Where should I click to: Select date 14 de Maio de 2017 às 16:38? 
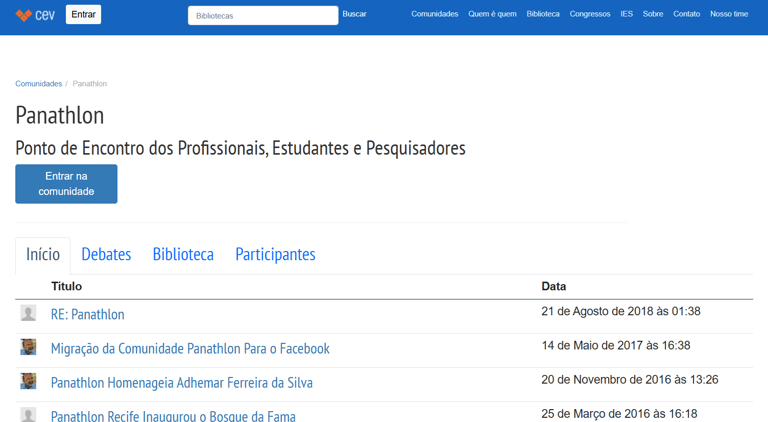point(616,346)
